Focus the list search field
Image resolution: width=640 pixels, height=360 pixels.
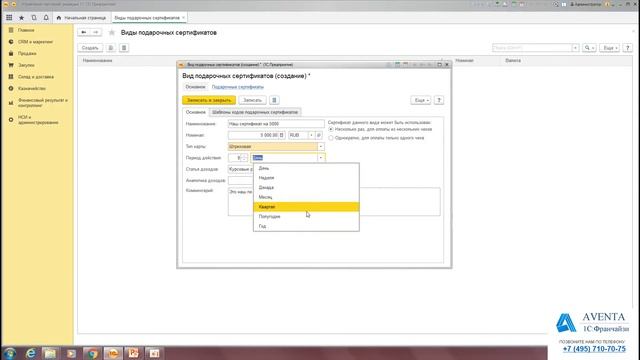click(x=532, y=48)
